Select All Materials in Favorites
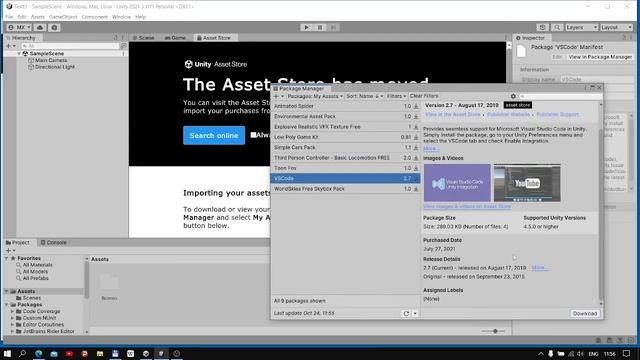The width and height of the screenshot is (640, 360). pyautogui.click(x=38, y=265)
